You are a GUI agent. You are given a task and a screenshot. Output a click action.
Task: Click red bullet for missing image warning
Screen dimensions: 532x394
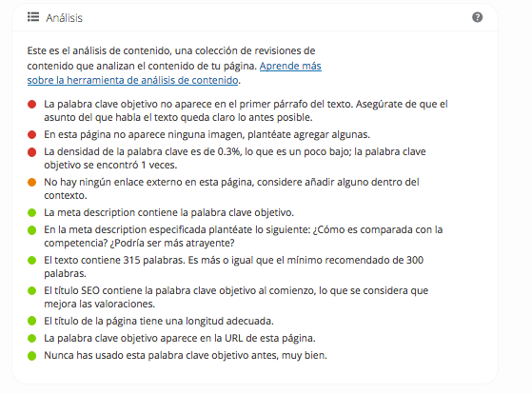pos(32,135)
